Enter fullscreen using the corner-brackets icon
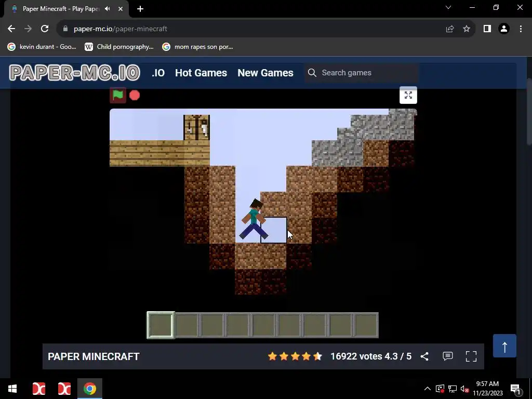Image resolution: width=532 pixels, height=399 pixels. (471, 356)
